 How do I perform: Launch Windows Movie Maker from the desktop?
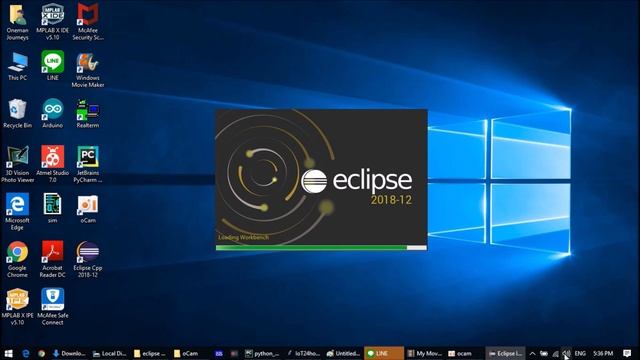pyautogui.click(x=88, y=69)
